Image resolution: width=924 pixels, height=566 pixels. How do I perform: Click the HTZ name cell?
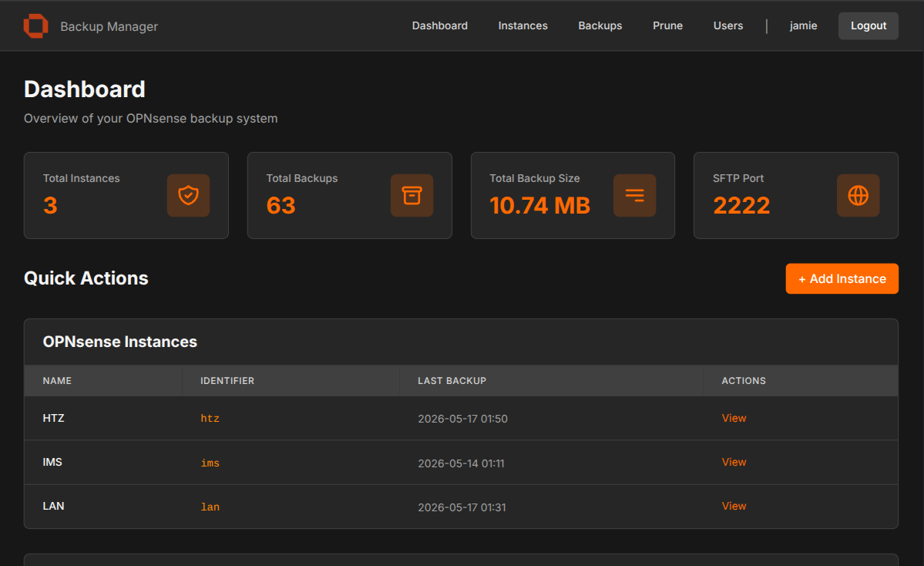(x=54, y=418)
